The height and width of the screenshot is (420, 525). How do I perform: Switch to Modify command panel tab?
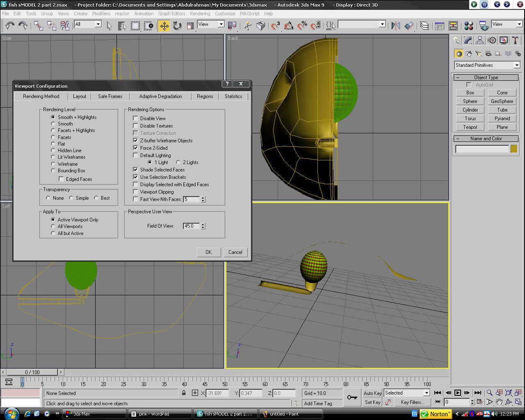tap(468, 40)
